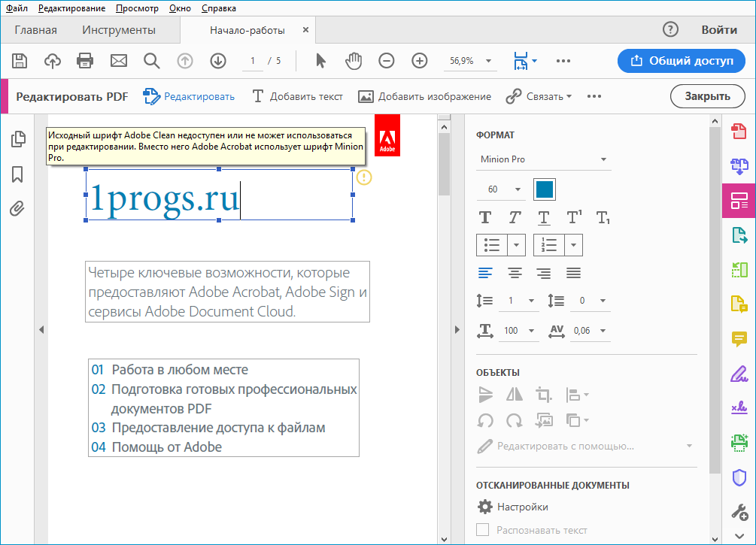Open Create PDF tool in sidebar
This screenshot has height=545, width=756.
pyautogui.click(x=739, y=131)
